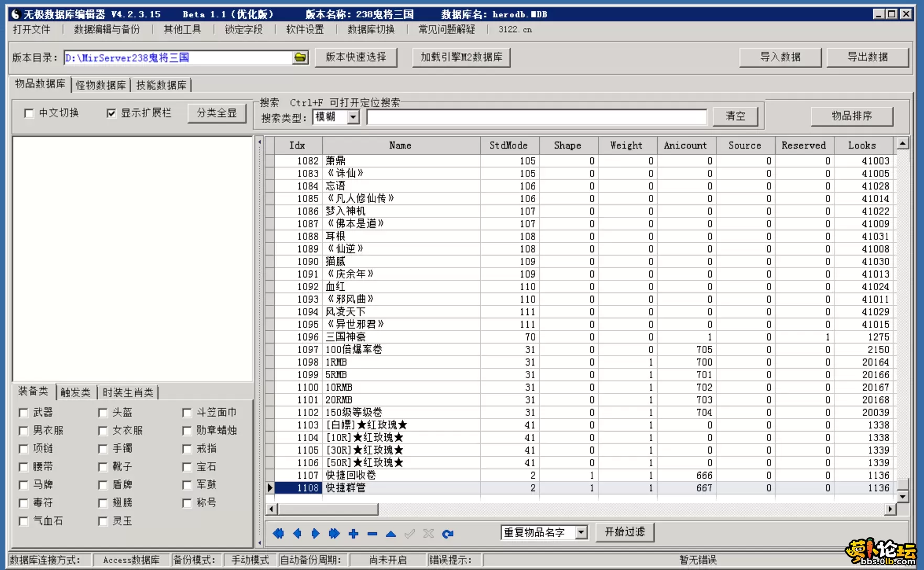This screenshot has height=570, width=924.
Task: Uncheck 显示扩展栏 checkbox
Action: [111, 113]
